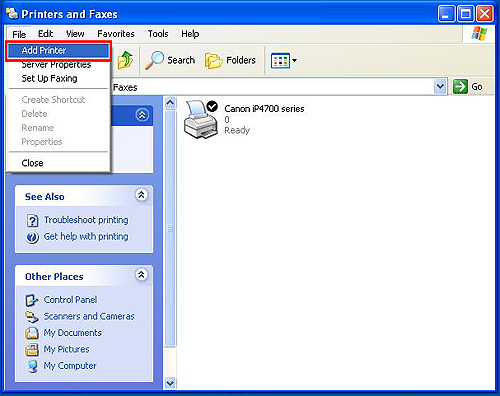Go to Control Panel link
Viewport: 500px width, 396px height.
[x=70, y=300]
